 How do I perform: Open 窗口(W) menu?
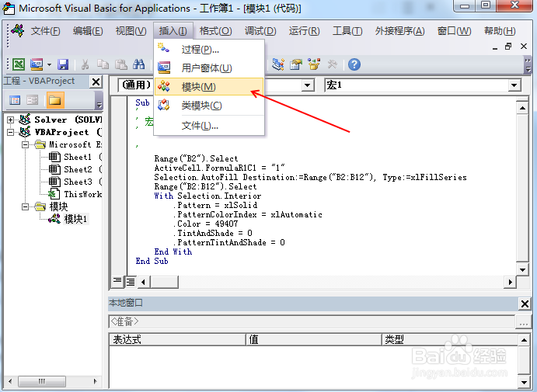click(454, 31)
